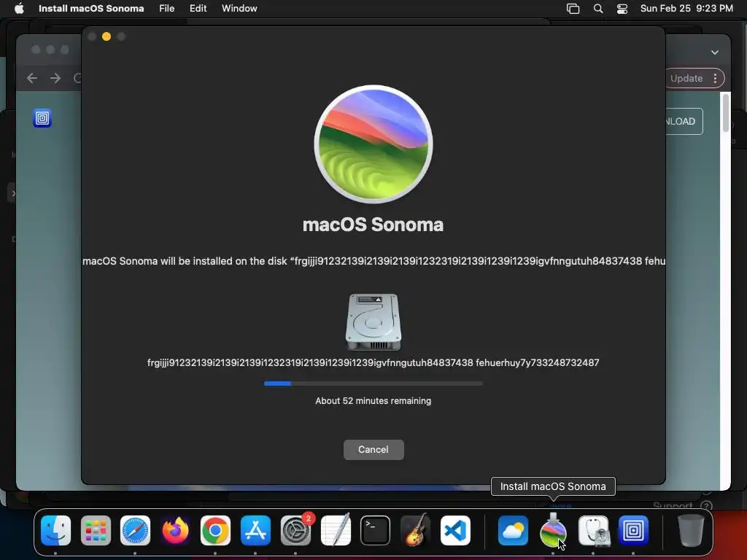Go forward in the background browser window

55,77
